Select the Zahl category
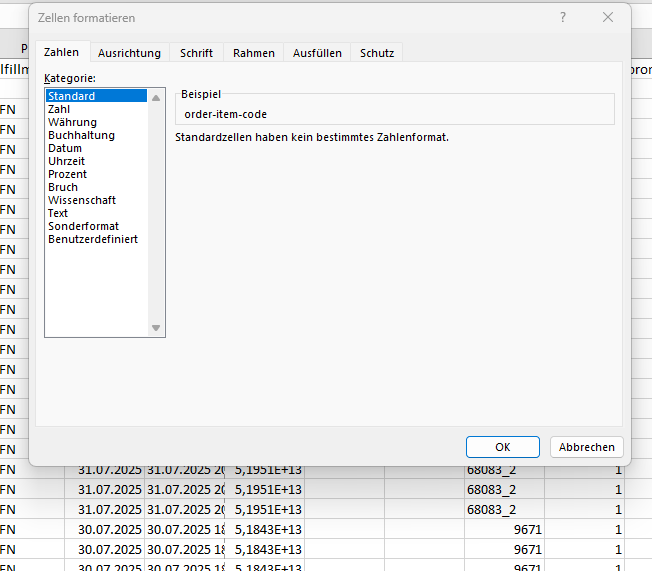This screenshot has width=652, height=571. pyautogui.click(x=59, y=109)
